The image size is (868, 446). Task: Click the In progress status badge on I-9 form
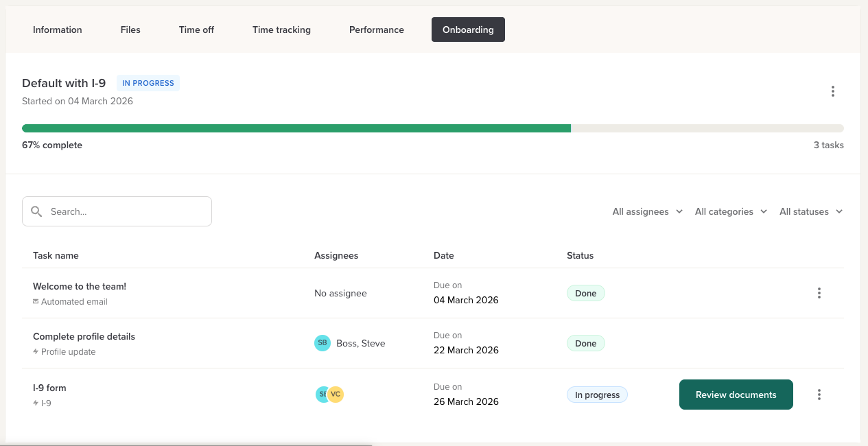(x=597, y=395)
